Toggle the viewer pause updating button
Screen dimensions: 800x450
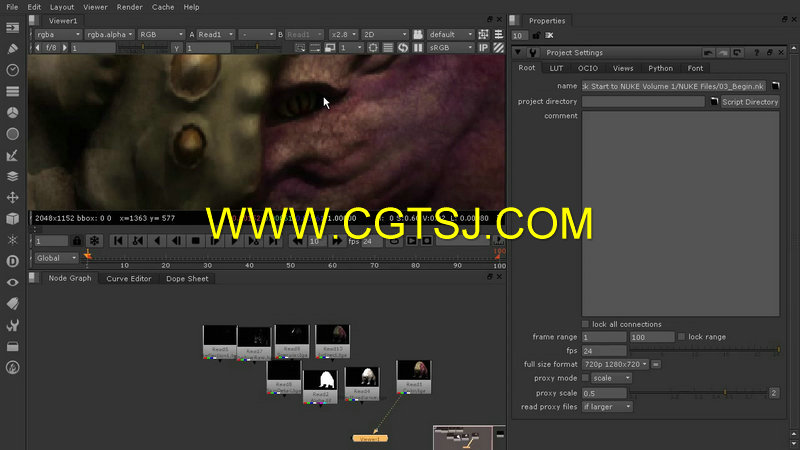tap(418, 47)
